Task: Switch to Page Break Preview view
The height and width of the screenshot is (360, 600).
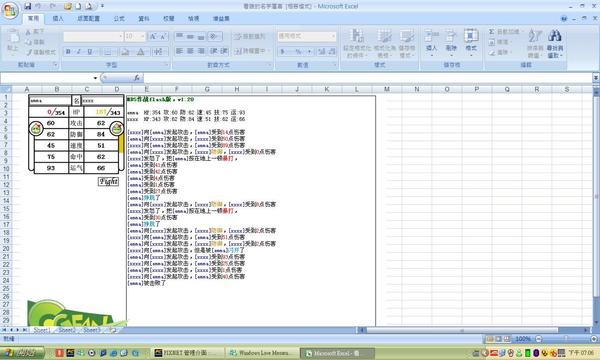Action: tap(507, 339)
